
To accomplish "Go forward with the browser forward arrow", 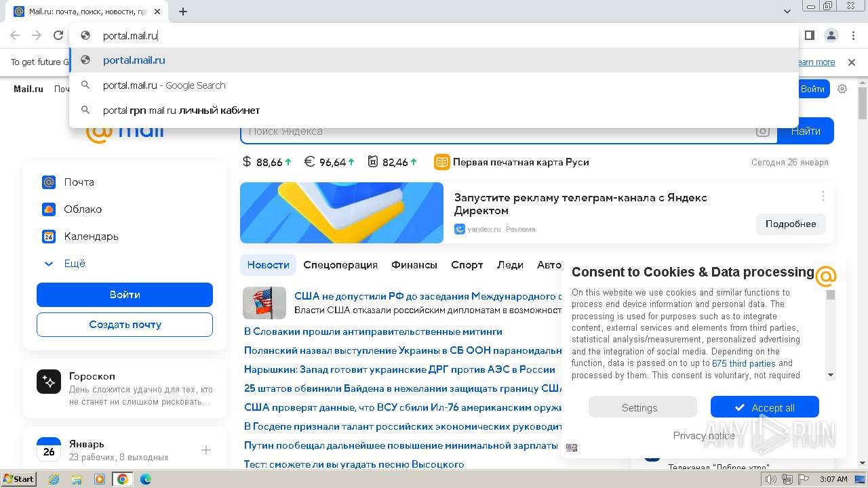I will (x=37, y=35).
